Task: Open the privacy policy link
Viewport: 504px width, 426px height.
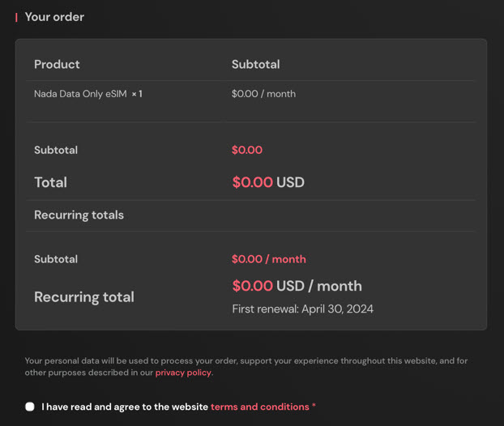Action: [183, 373]
